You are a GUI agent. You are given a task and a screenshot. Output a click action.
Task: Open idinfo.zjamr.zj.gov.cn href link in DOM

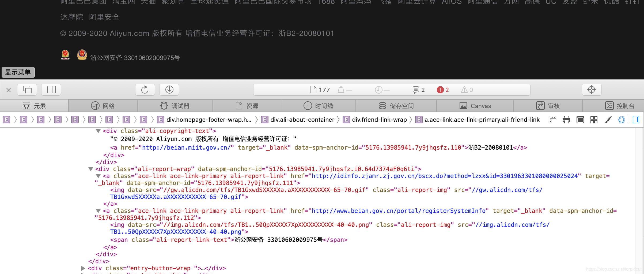click(x=445, y=176)
